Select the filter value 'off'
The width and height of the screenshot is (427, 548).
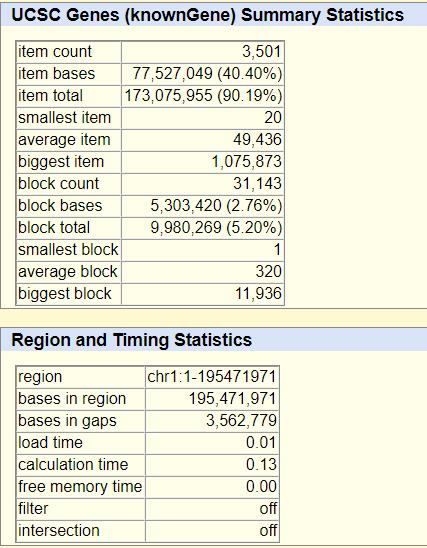tap(268, 509)
